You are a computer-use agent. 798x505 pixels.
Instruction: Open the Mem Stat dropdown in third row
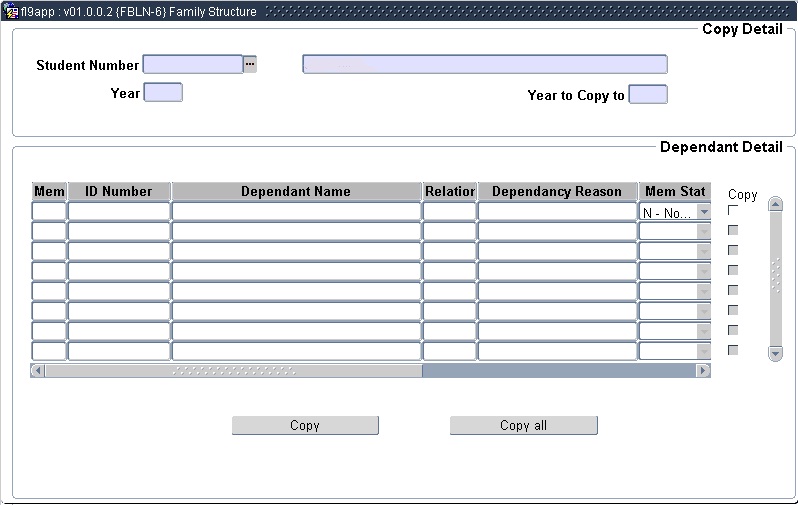703,252
